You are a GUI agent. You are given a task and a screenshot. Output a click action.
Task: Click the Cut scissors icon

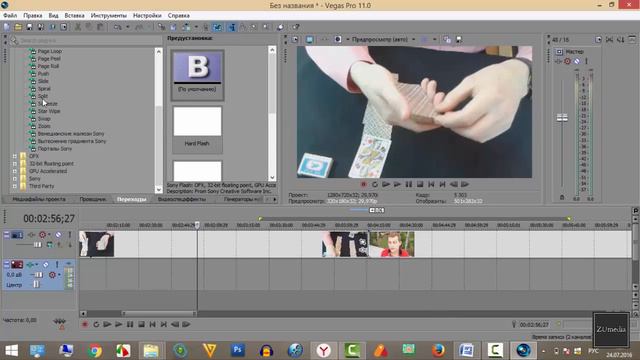pos(78,27)
